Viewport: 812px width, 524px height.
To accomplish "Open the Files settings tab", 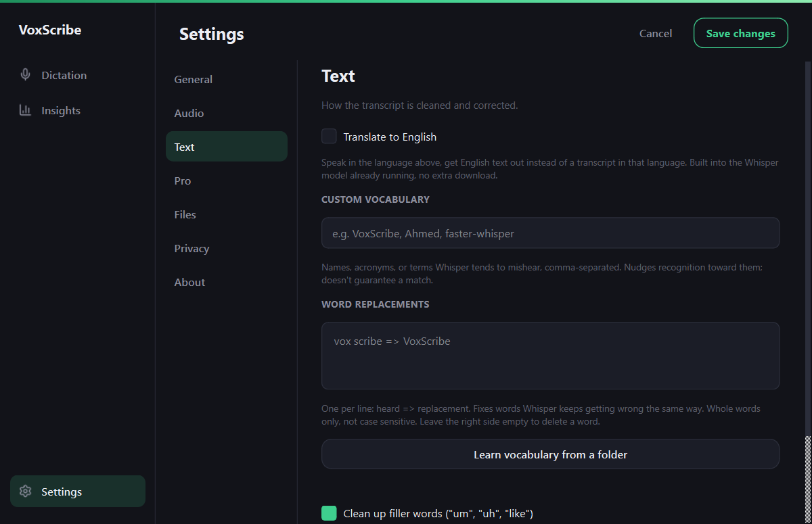I will coord(227,214).
